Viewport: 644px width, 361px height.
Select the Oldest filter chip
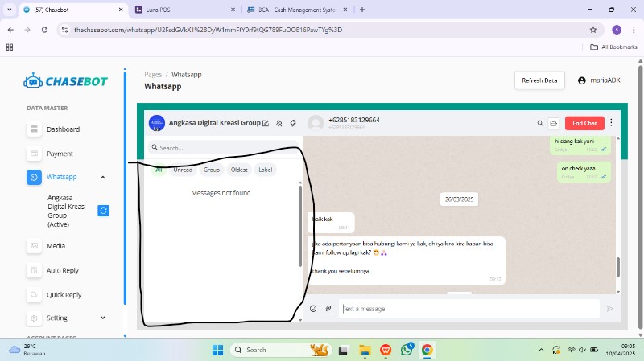pos(239,170)
